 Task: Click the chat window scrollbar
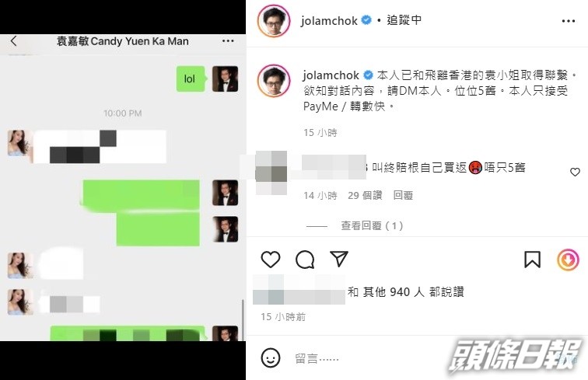[x=243, y=319]
